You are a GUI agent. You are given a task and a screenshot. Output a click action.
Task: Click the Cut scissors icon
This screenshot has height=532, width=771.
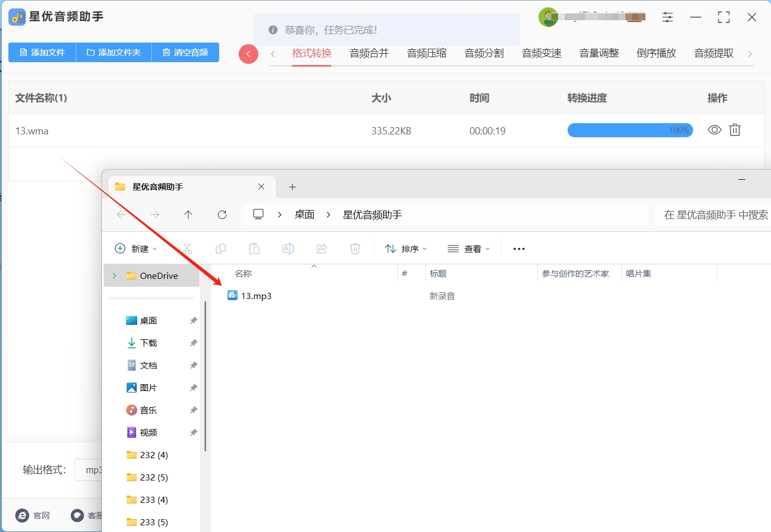[x=187, y=249]
